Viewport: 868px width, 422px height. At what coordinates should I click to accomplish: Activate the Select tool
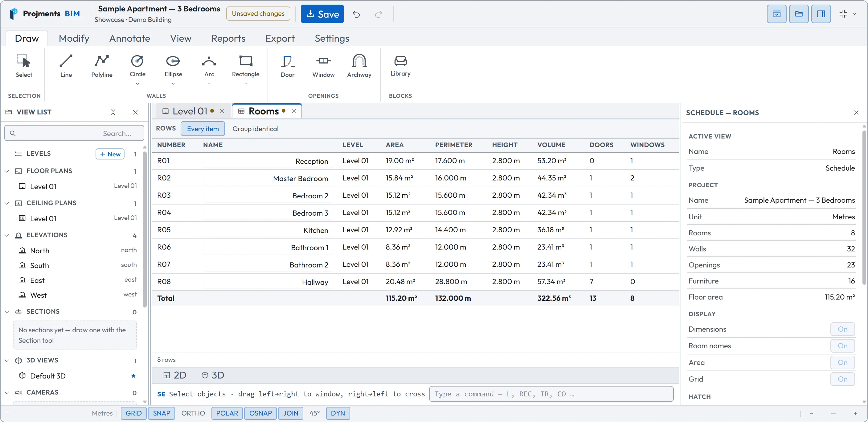coord(24,66)
